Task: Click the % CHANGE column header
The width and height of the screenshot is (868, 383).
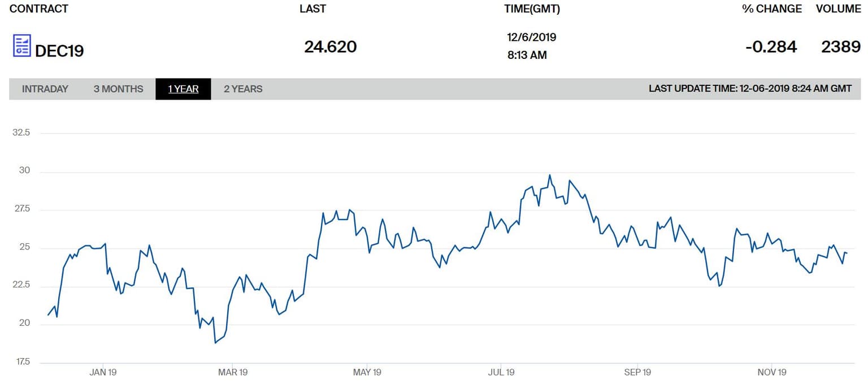Action: 772,9
